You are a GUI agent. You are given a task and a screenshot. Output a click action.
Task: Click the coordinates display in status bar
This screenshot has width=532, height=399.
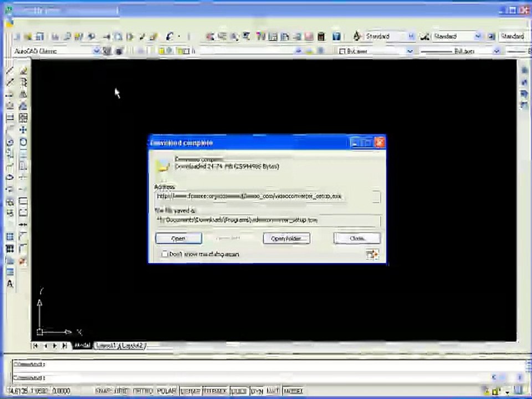[38, 391]
